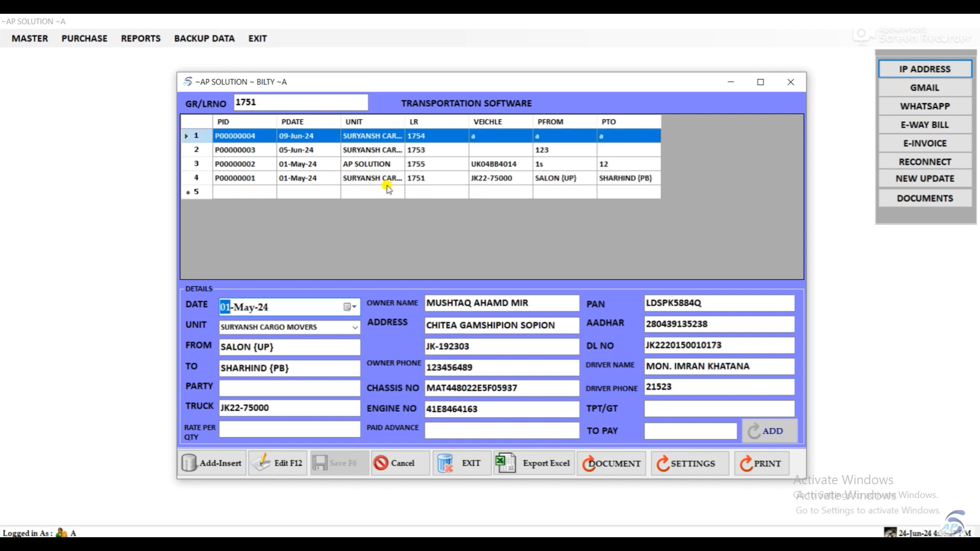Image resolution: width=980 pixels, height=551 pixels.
Task: Click the OWNER NAME field
Action: point(502,303)
